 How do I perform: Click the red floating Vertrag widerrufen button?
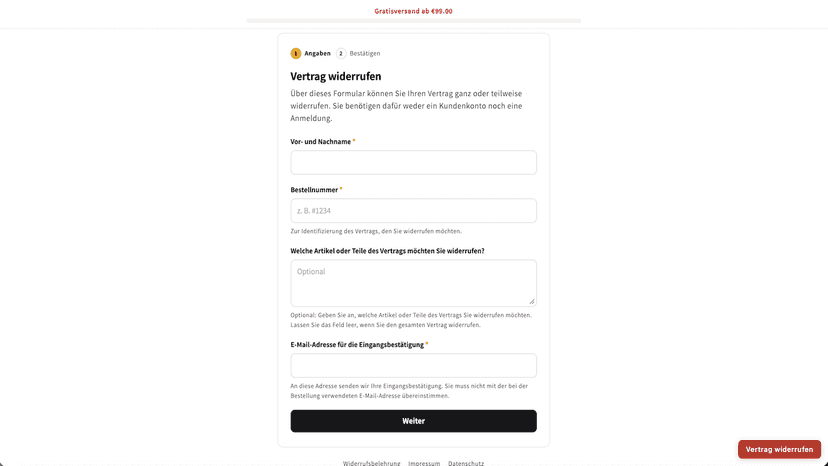[779, 449]
